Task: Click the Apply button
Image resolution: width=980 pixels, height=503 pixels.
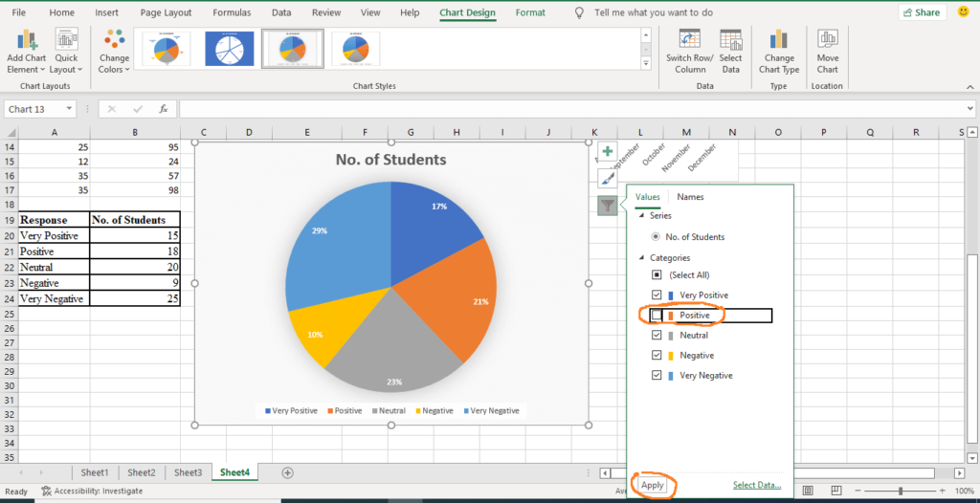Action: click(x=652, y=485)
